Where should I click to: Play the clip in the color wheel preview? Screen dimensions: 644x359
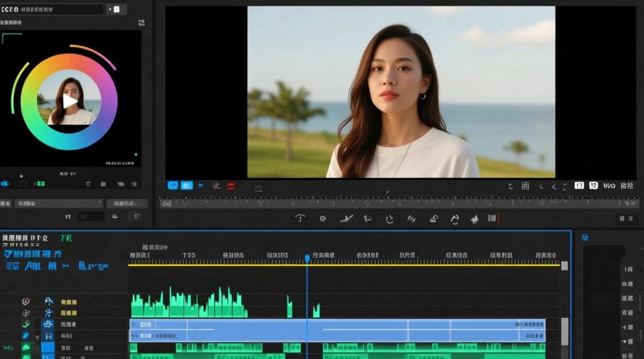point(70,101)
